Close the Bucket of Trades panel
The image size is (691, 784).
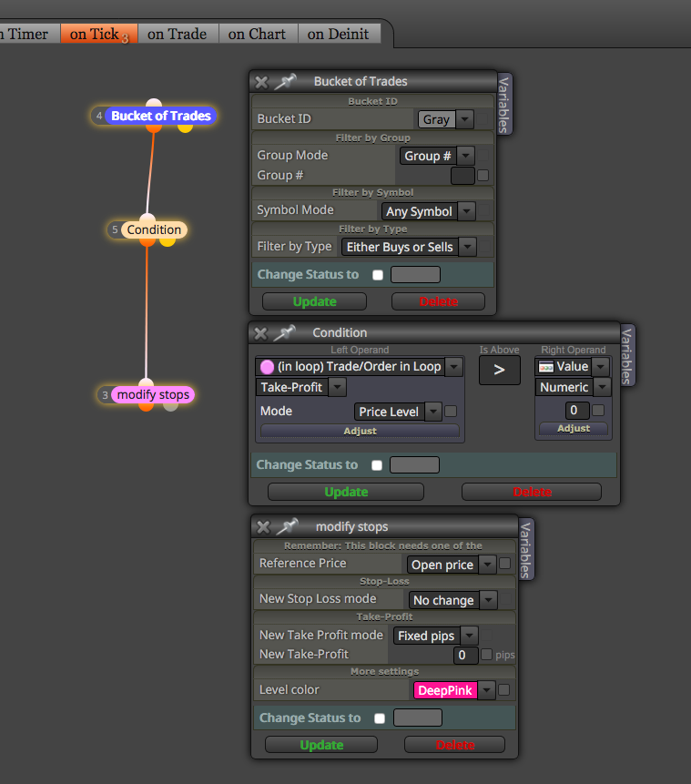(261, 82)
